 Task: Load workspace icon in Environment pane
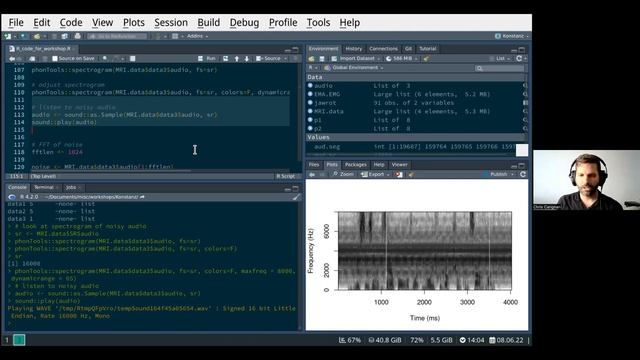click(x=311, y=59)
